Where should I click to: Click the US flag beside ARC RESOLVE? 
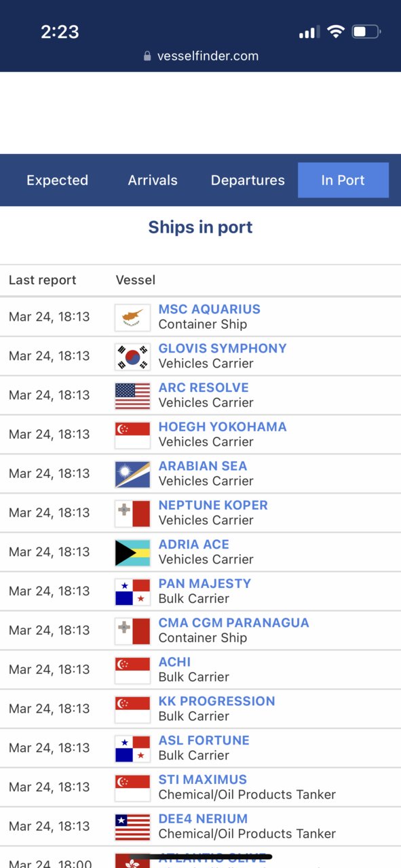132,396
